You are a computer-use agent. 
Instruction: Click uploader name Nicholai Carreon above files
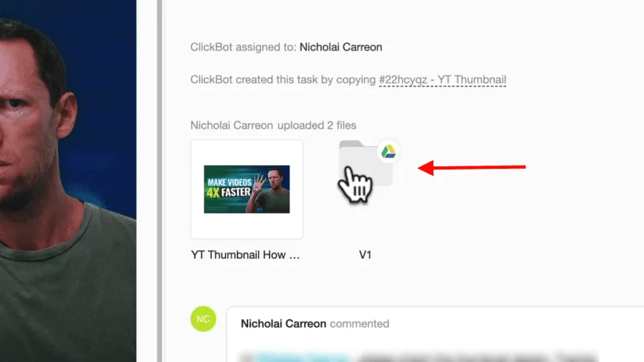232,126
